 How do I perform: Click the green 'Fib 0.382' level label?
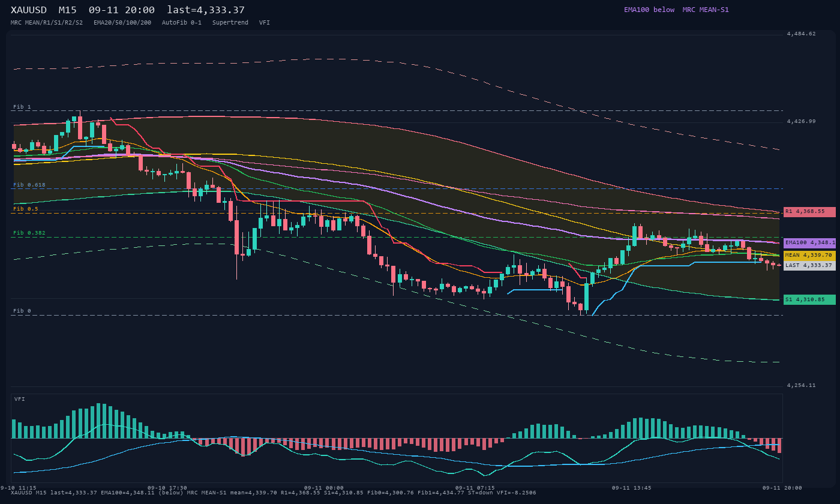point(29,233)
